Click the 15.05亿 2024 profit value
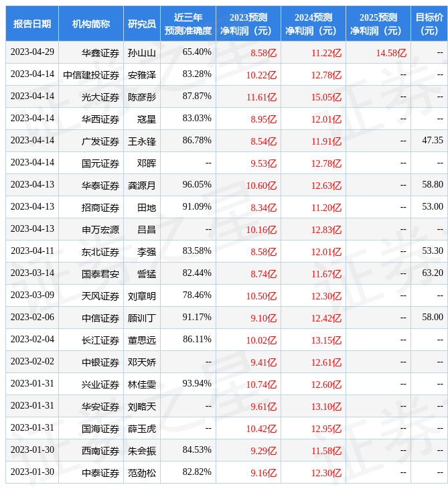The width and height of the screenshot is (448, 489). coord(326,97)
